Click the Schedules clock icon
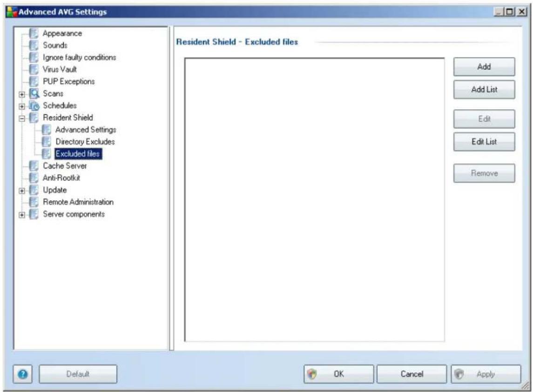The width and height of the screenshot is (533, 392). (x=34, y=106)
